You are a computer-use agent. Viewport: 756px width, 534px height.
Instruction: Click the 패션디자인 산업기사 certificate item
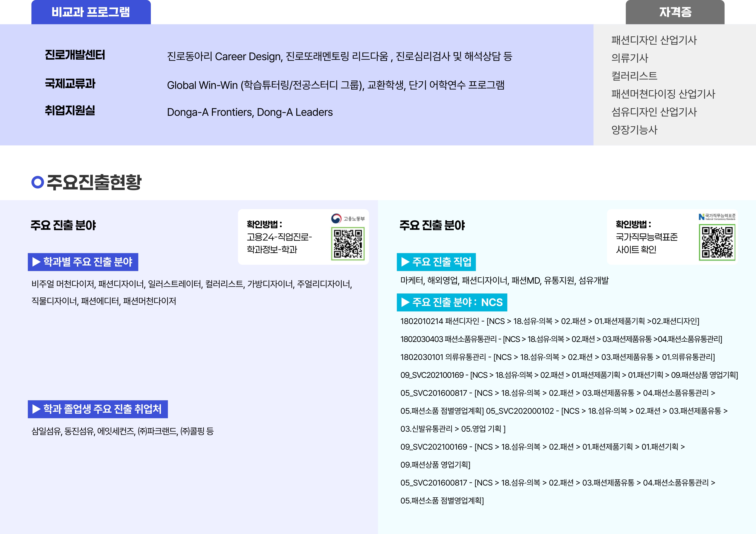(654, 40)
